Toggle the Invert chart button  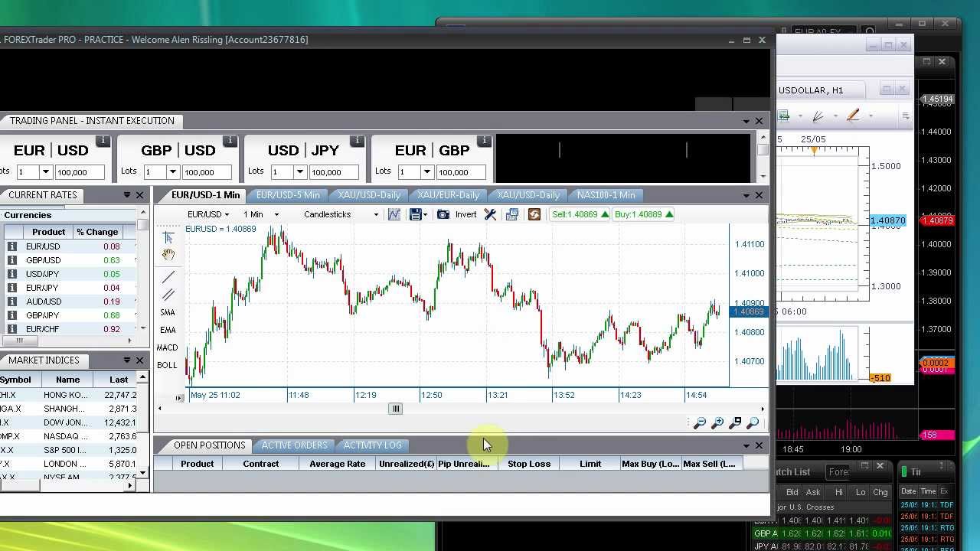click(x=465, y=214)
